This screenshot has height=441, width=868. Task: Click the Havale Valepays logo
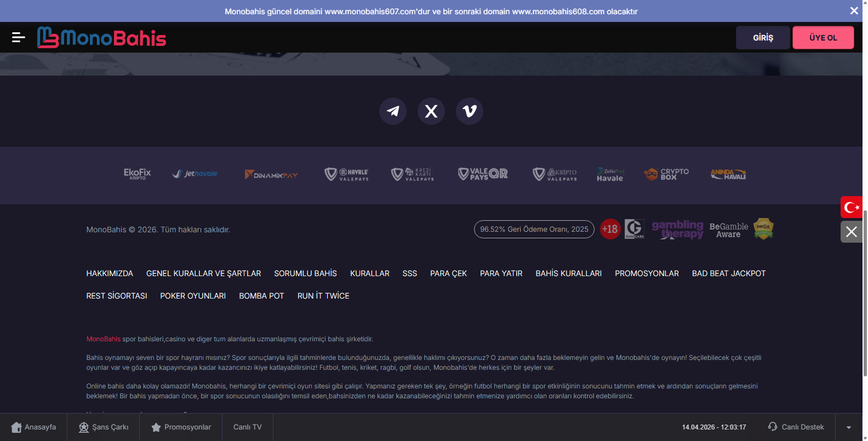[x=346, y=174]
